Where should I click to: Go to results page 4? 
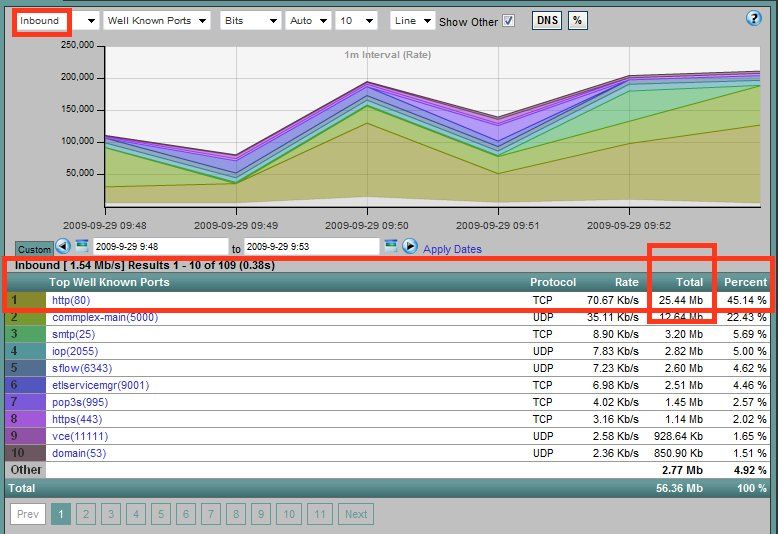[136, 514]
